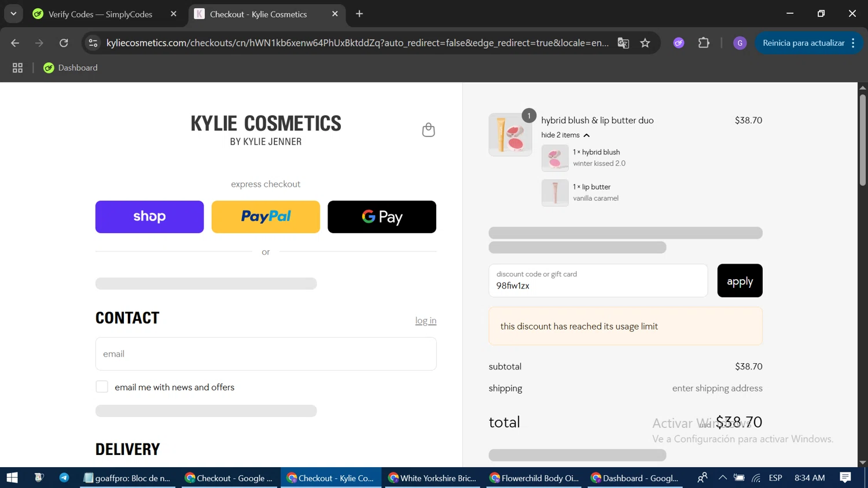Image resolution: width=868 pixels, height=488 pixels.
Task: Click the address bar URL
Action: [x=357, y=43]
